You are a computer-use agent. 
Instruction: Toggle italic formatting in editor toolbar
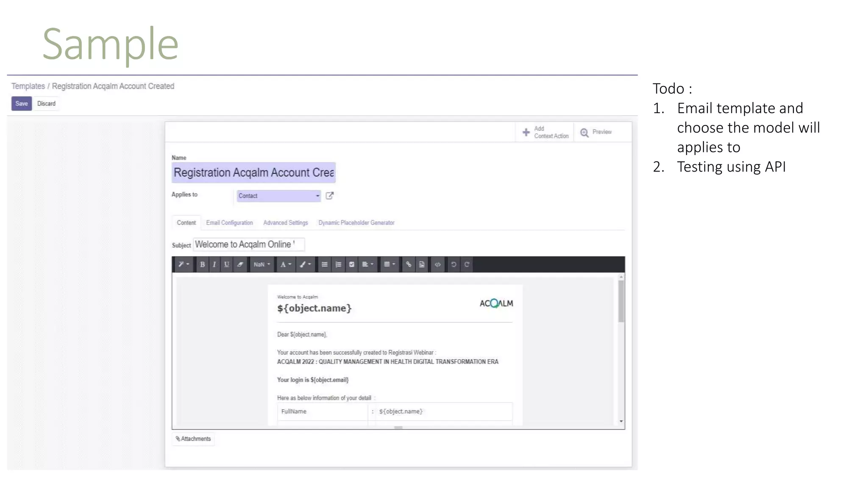214,264
